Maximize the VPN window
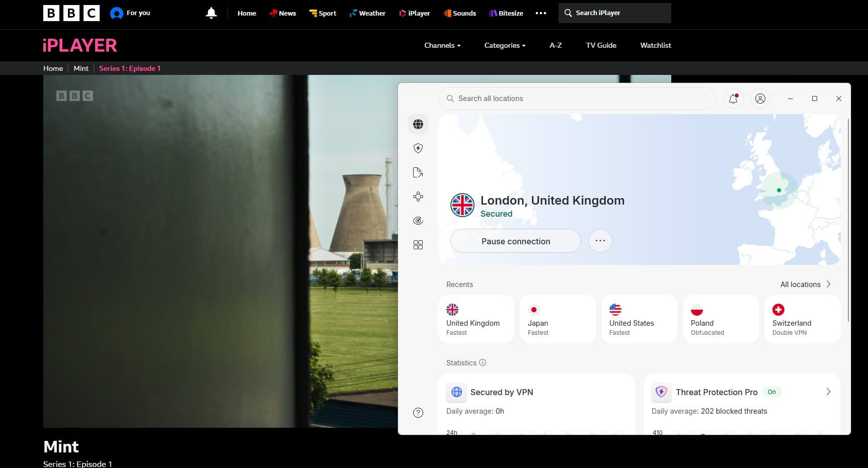Viewport: 868px width, 468px height. (815, 99)
